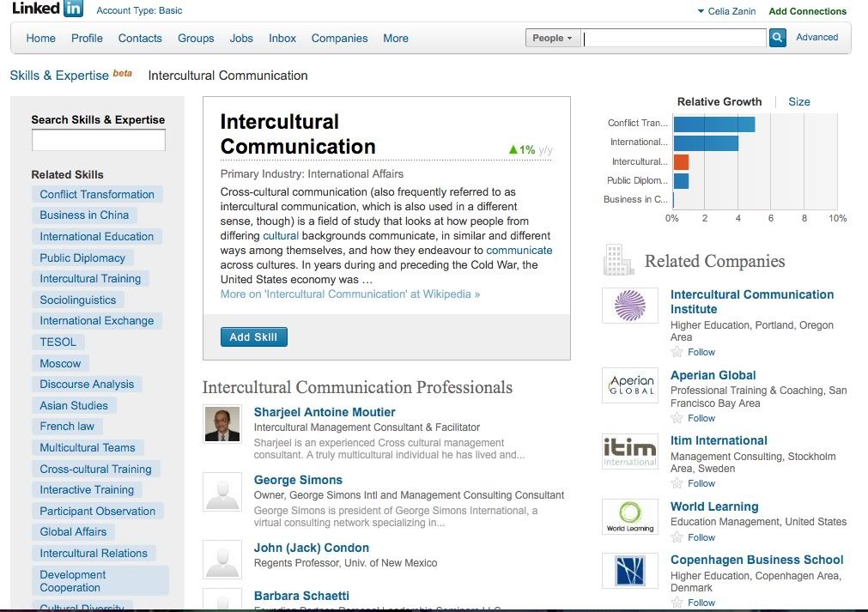Click the Copenhagen Business School logo
868x612 pixels.
[x=630, y=570]
